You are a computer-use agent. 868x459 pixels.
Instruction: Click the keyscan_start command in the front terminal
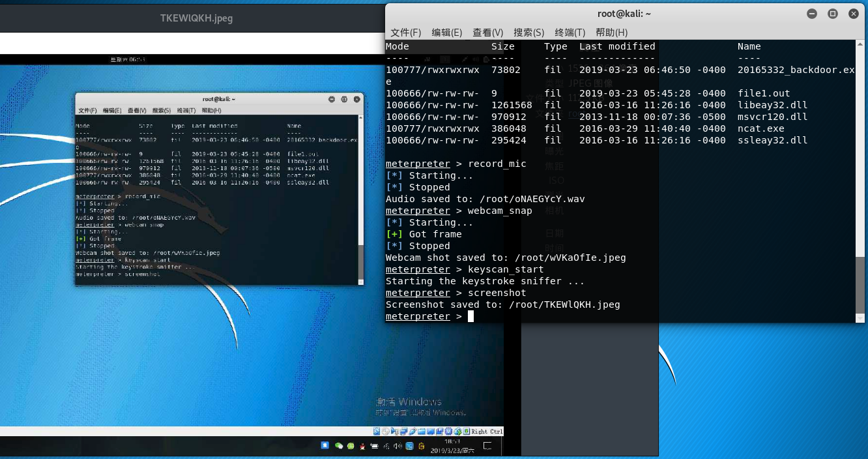click(x=506, y=269)
